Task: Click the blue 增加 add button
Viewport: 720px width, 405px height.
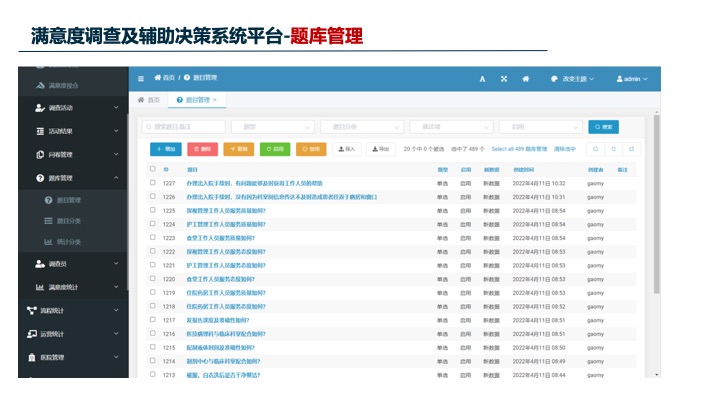Action: (165, 149)
